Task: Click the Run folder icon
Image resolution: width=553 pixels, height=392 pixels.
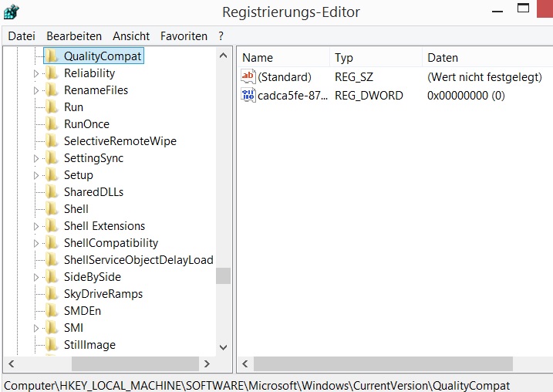Action: [52, 107]
